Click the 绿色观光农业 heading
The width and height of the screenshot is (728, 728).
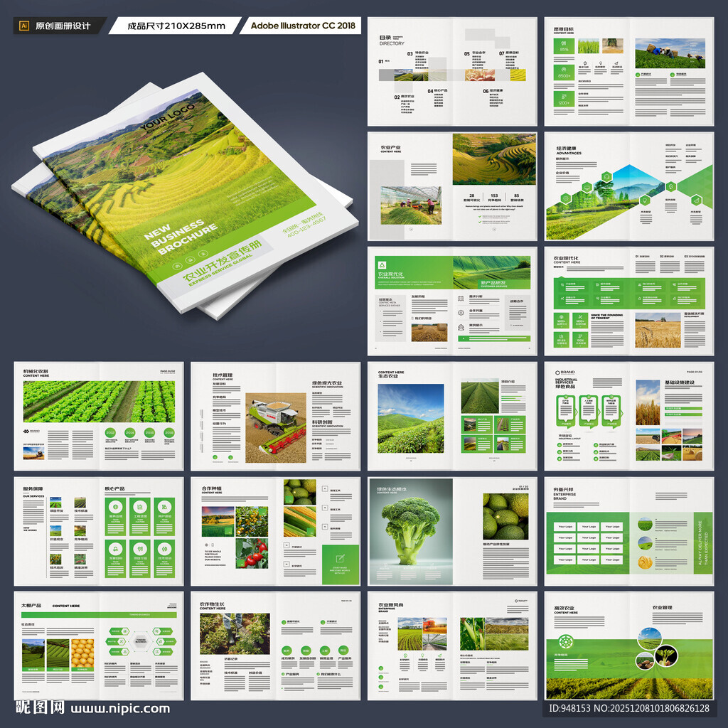click(x=327, y=383)
